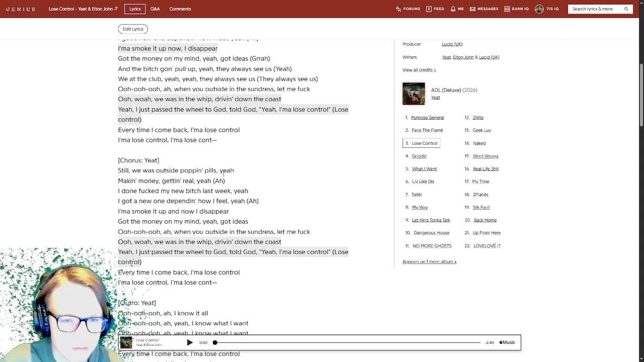Open track 7 Tallër
Viewport: 644px width, 362px height.
coord(417,195)
